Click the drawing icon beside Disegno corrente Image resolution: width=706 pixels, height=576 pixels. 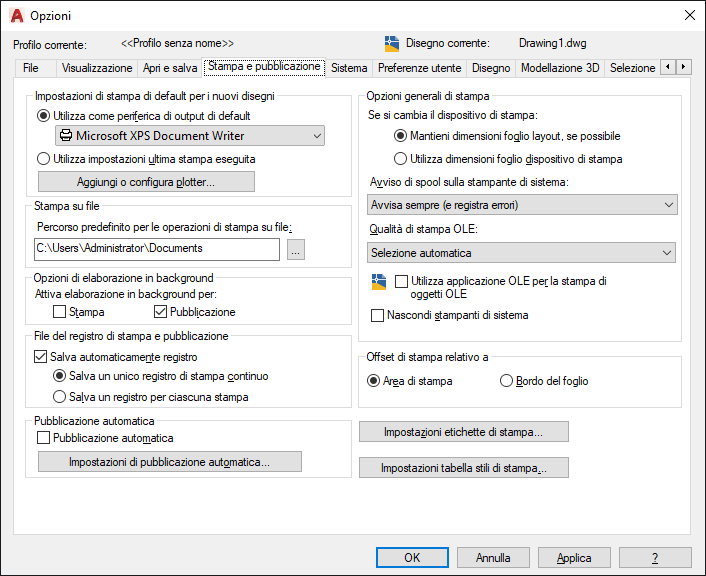pyautogui.click(x=392, y=44)
